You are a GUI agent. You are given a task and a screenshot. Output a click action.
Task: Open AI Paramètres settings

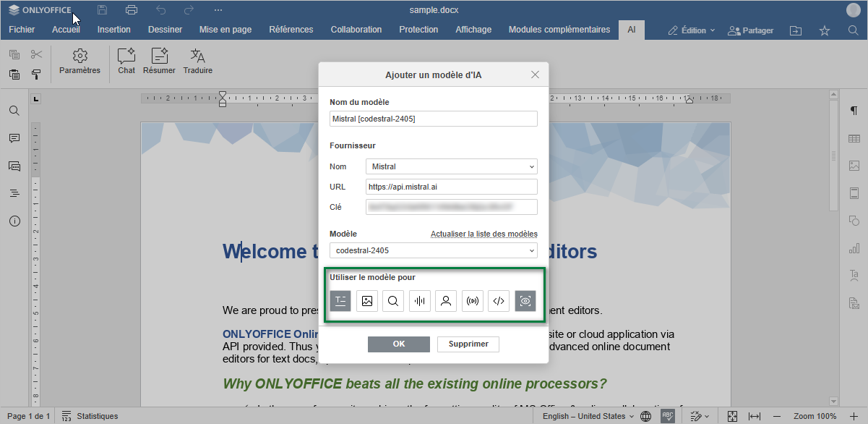[80, 61]
